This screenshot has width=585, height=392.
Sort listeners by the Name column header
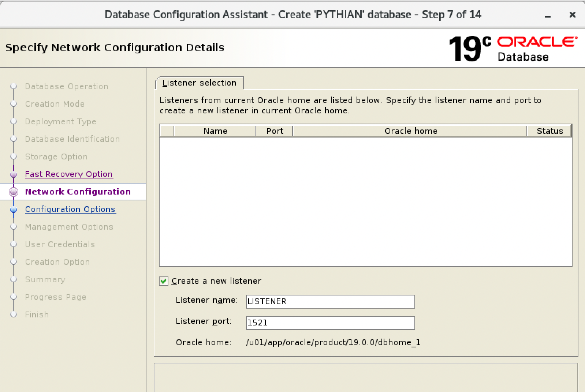(215, 131)
